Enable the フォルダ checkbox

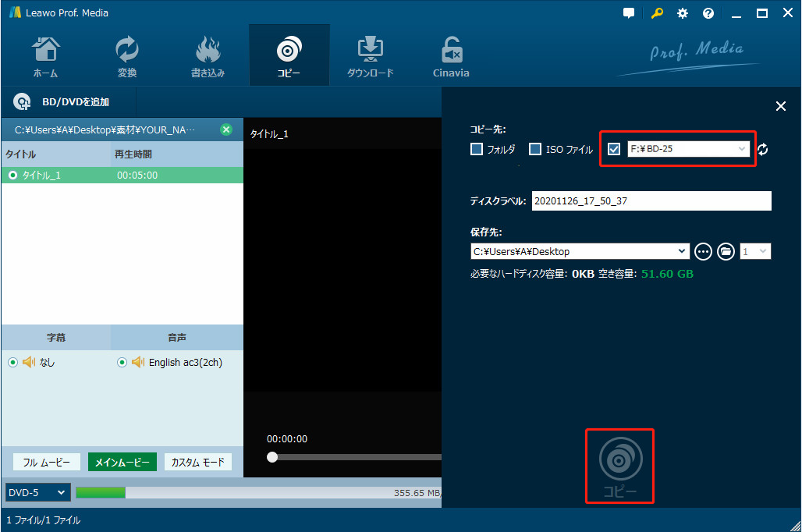477,149
